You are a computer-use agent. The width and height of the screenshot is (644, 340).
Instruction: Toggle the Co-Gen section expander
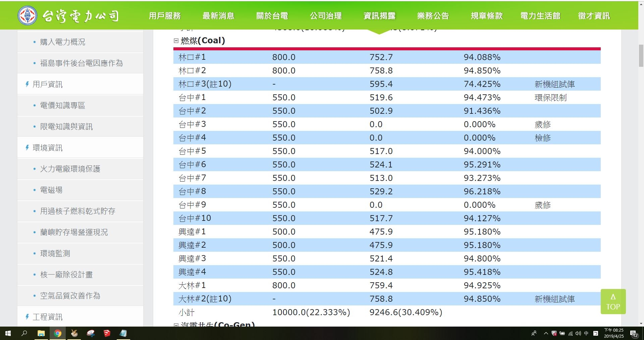[176, 325]
